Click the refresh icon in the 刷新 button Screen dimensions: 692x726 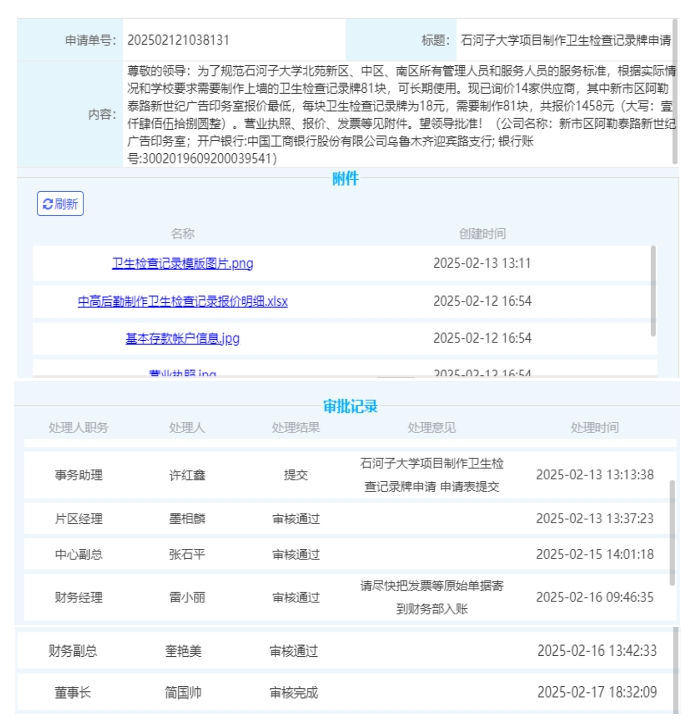pos(47,204)
